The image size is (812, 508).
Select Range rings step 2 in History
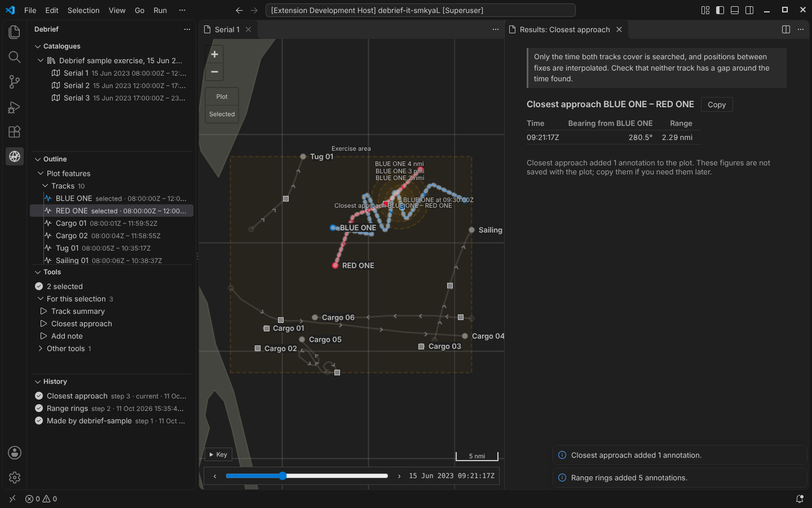[x=111, y=408]
